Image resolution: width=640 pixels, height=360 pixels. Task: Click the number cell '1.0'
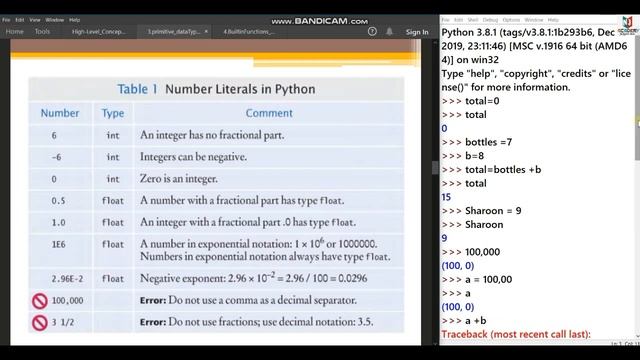pyautogui.click(x=58, y=222)
